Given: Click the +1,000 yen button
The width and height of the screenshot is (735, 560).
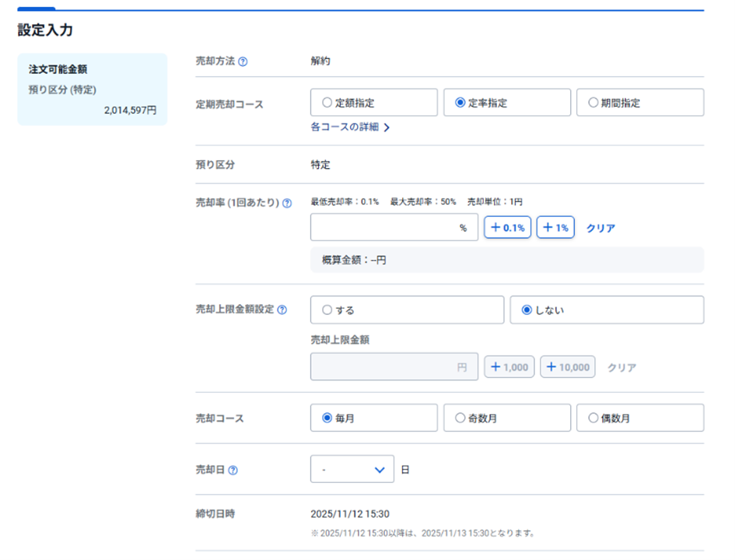Looking at the screenshot, I should pyautogui.click(x=509, y=366).
